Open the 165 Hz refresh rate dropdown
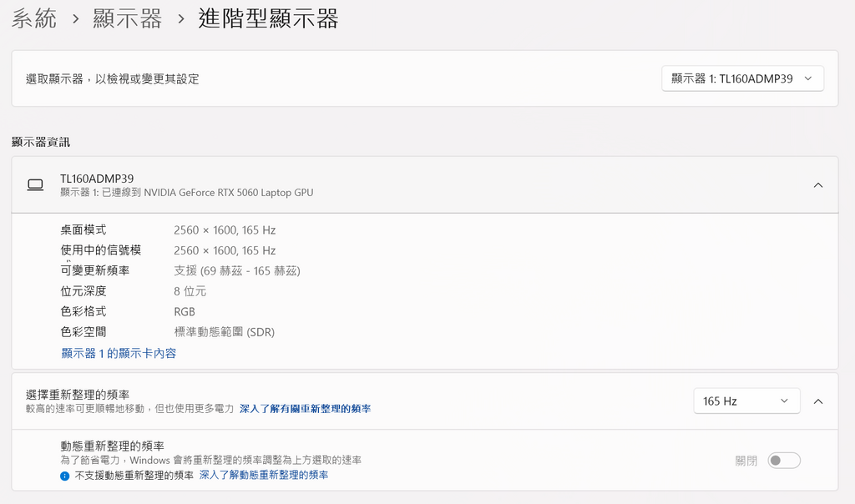Screen dimensions: 855x504 pyautogui.click(x=746, y=401)
